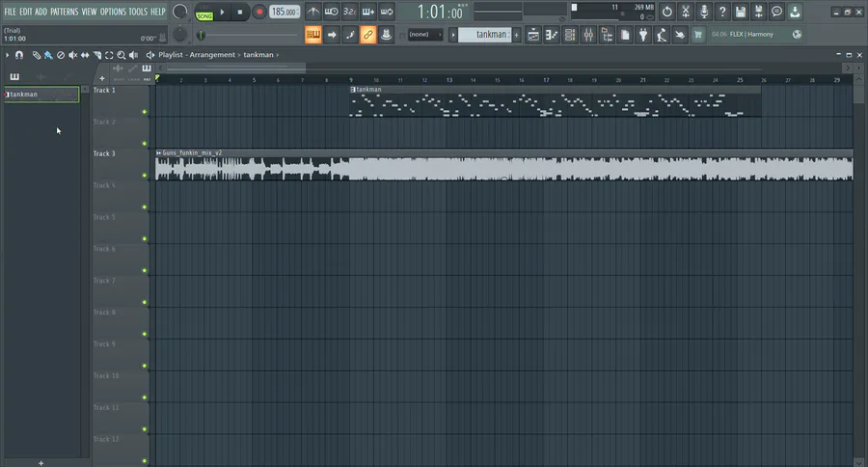Click the Stop button in transport

(240, 13)
